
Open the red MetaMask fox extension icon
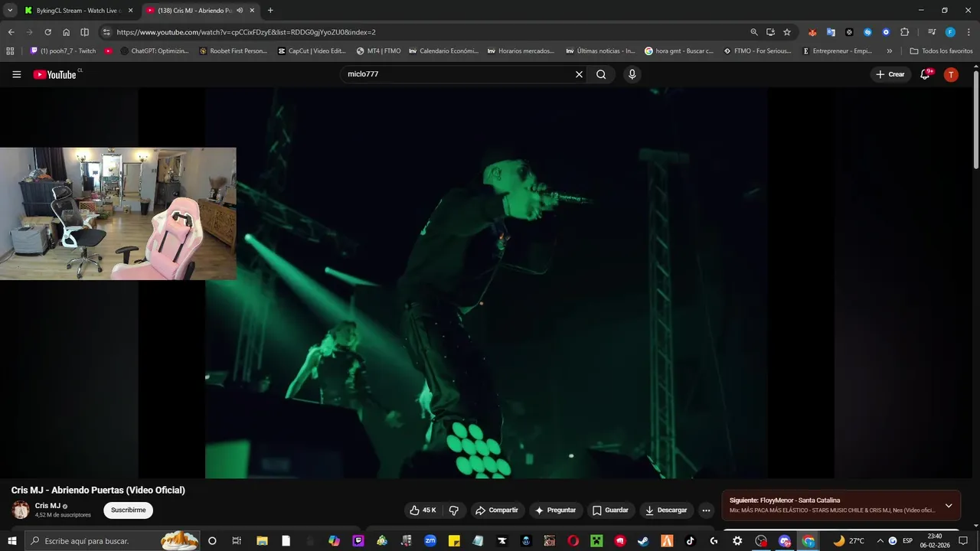812,32
